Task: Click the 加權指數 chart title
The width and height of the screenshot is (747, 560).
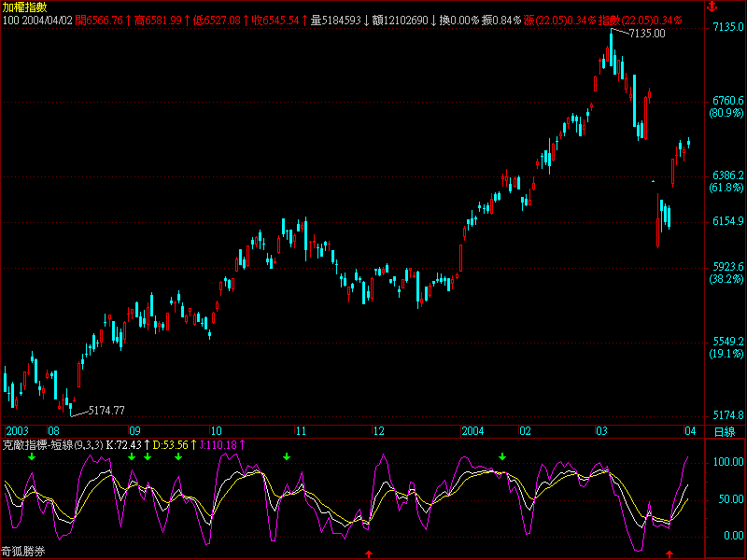Action: (x=24, y=7)
